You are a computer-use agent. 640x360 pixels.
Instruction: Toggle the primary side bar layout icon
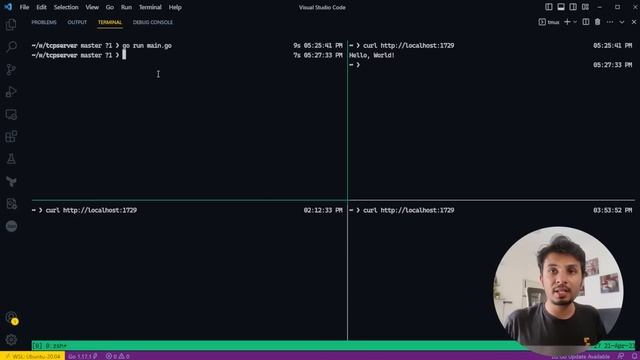(x=549, y=7)
